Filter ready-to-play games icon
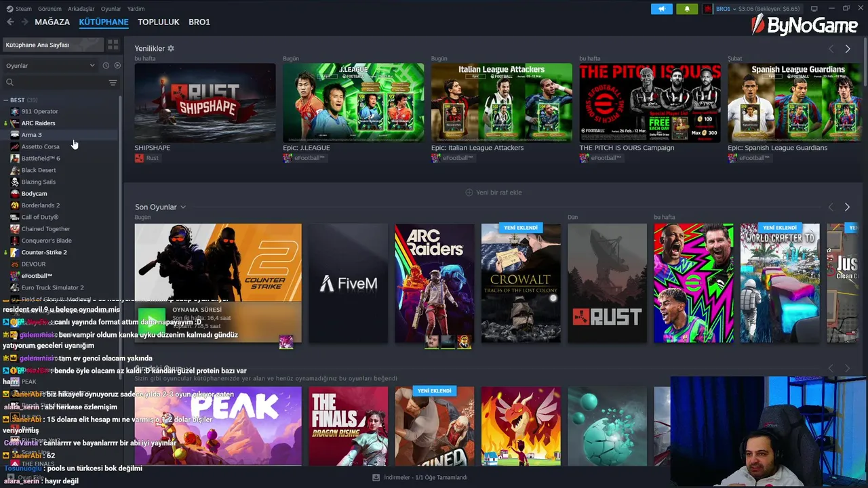 pos(117,66)
